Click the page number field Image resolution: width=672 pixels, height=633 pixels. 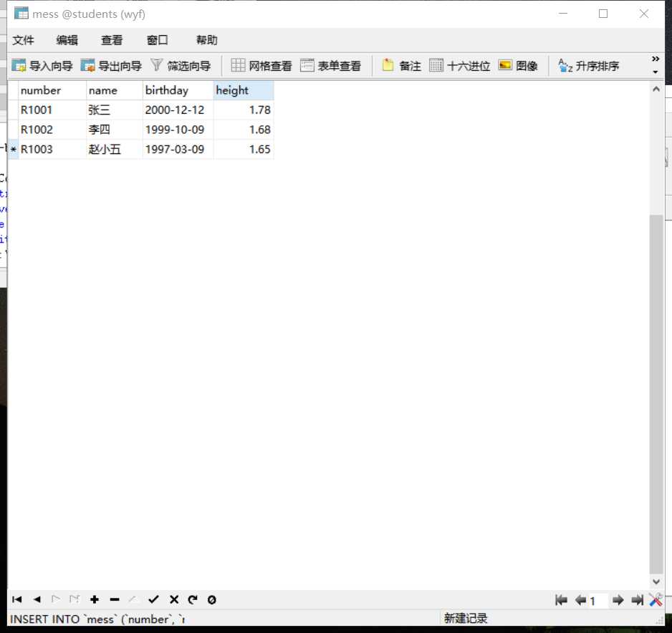coord(598,601)
